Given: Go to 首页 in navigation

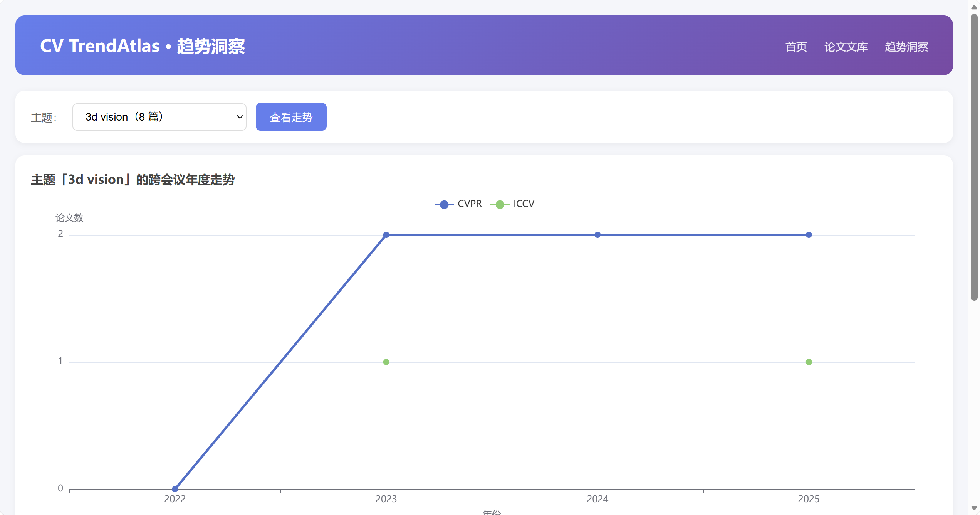Looking at the screenshot, I should coord(796,47).
